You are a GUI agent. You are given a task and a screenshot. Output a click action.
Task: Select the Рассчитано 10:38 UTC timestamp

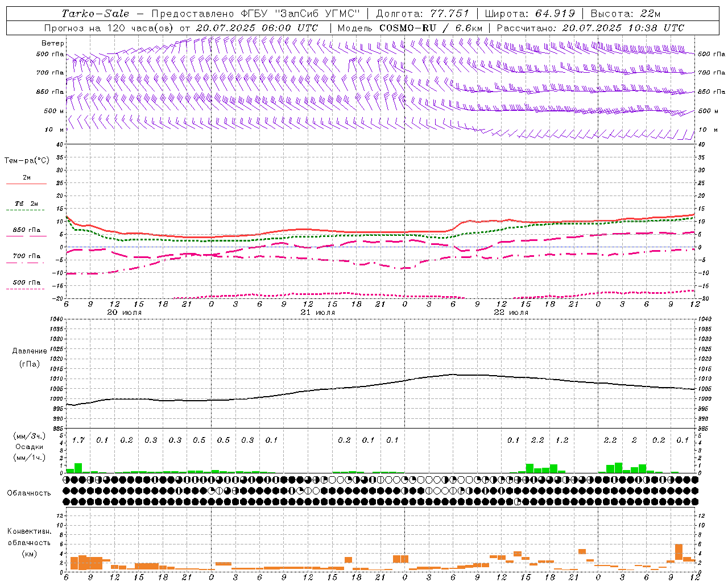590,28
